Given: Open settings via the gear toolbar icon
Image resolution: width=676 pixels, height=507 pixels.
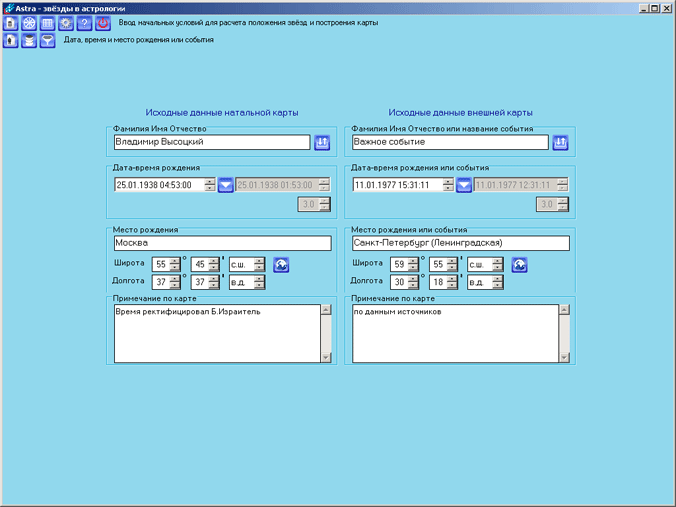Looking at the screenshot, I should [66, 23].
